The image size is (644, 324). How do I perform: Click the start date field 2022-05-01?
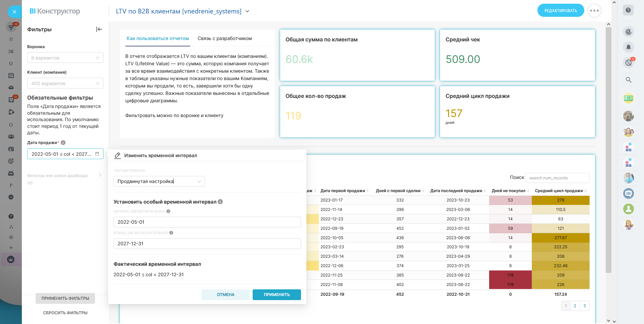(207, 222)
